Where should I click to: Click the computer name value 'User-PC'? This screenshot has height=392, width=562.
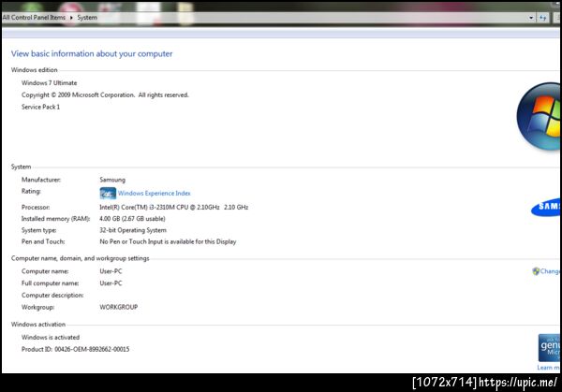[111, 271]
